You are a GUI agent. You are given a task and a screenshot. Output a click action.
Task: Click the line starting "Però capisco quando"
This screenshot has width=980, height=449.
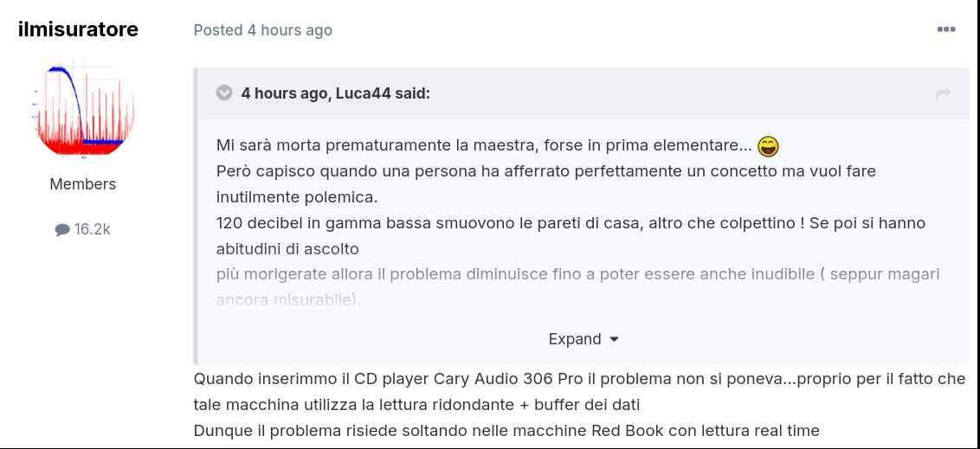coord(545,171)
